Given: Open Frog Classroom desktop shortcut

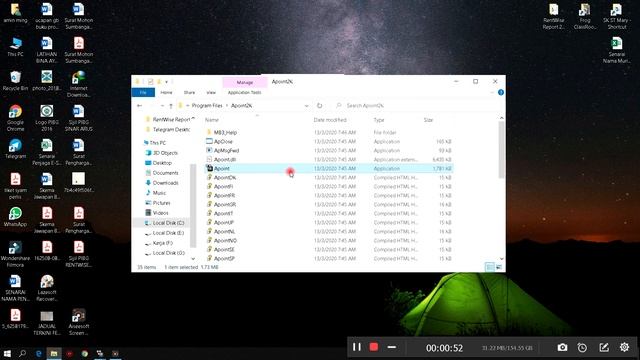Looking at the screenshot, I should tap(585, 16).
